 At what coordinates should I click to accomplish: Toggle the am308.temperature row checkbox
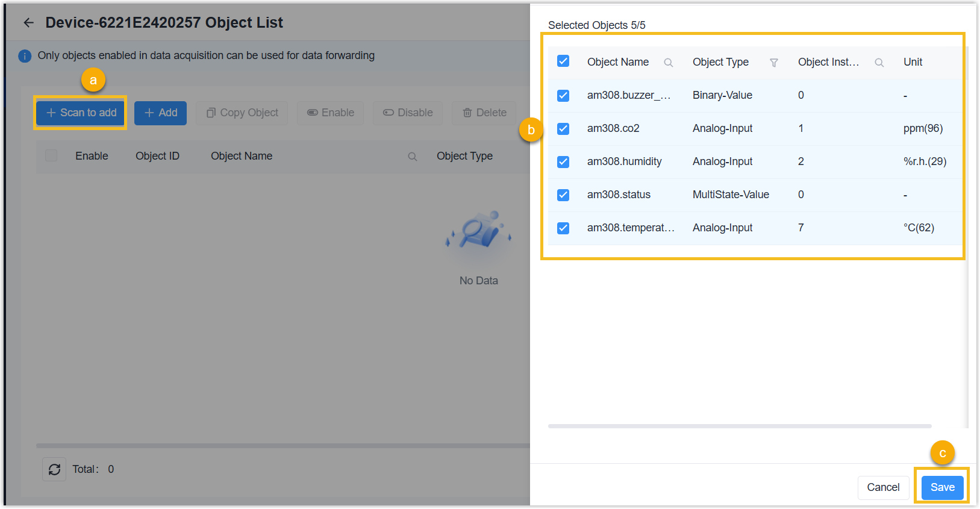563,228
